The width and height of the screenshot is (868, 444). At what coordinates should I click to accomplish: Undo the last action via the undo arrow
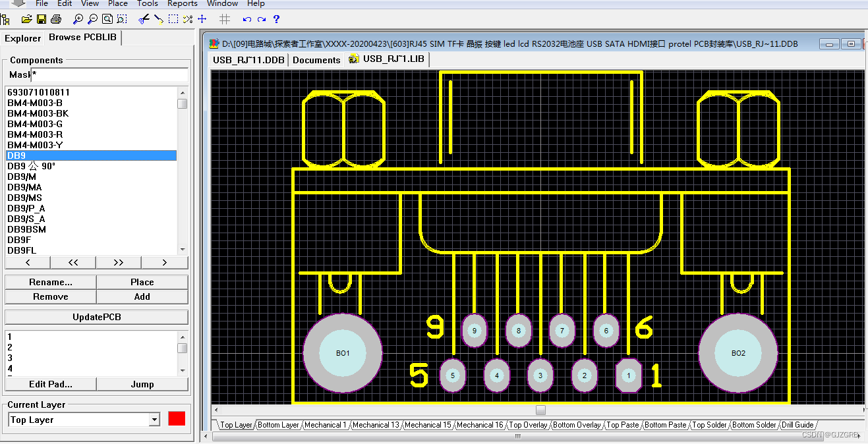coord(246,19)
